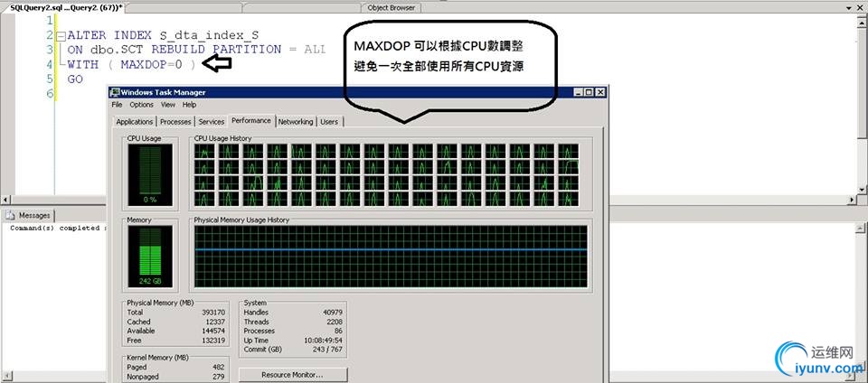The height and width of the screenshot is (383, 868).
Task: Click Total physical memory value 393170
Action: (213, 313)
